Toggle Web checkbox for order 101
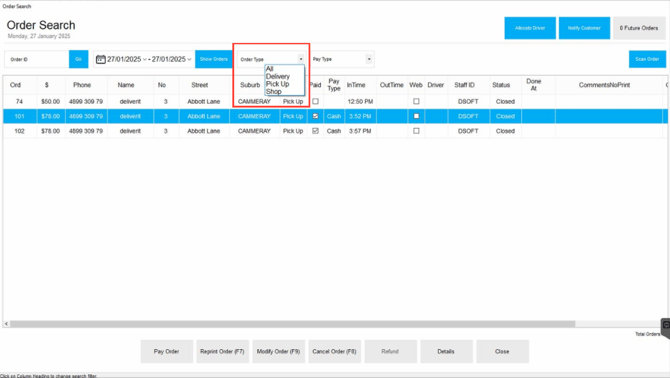Screen dimensions: 670x378 [416, 116]
